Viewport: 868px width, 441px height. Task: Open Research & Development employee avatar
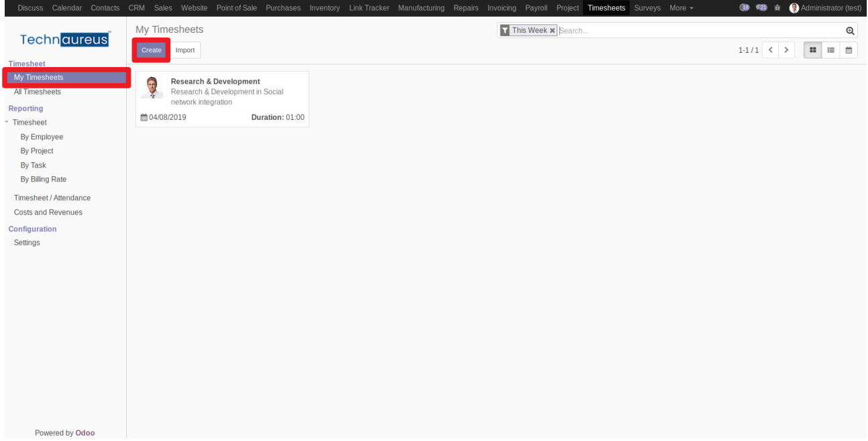pyautogui.click(x=152, y=88)
